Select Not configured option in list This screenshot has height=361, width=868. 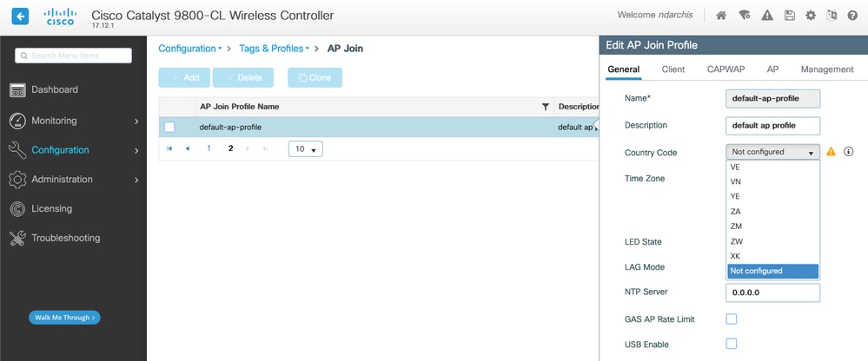(772, 271)
